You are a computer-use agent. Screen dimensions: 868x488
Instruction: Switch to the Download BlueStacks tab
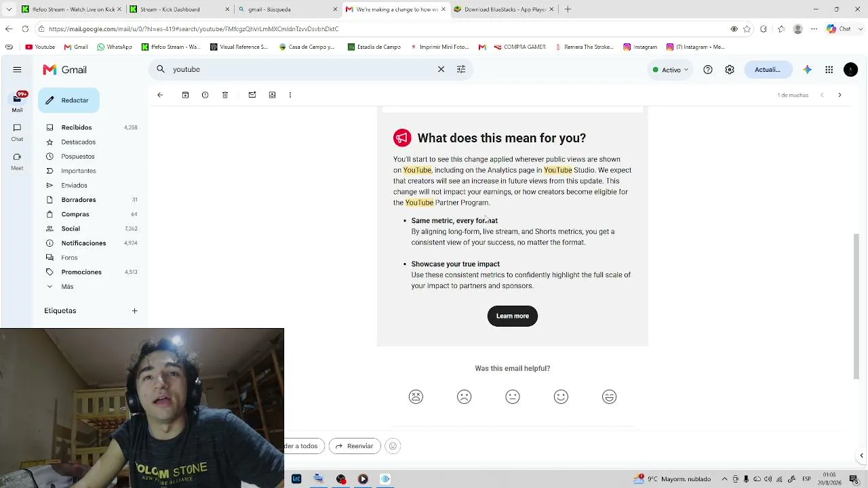coord(504,9)
